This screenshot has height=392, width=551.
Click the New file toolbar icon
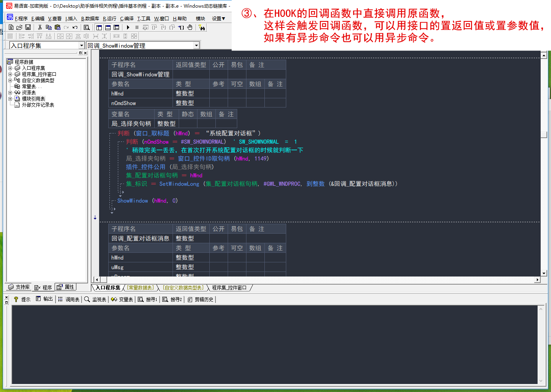point(11,28)
